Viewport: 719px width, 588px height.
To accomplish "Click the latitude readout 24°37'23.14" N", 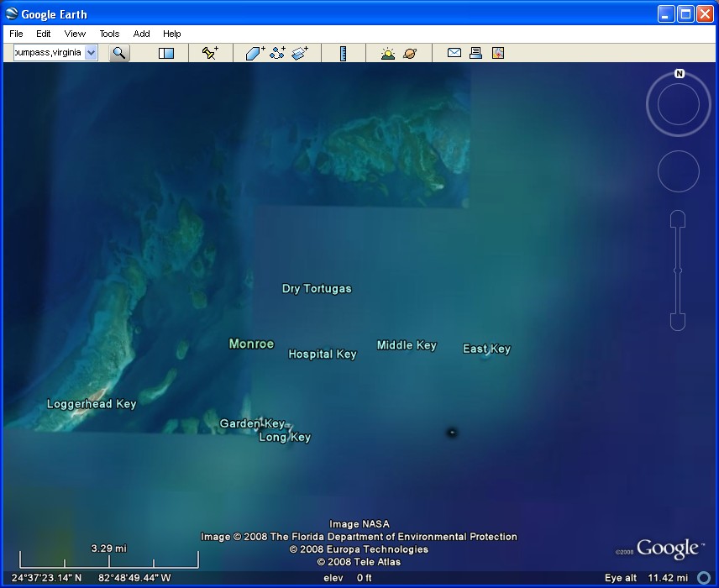I will pos(47,578).
